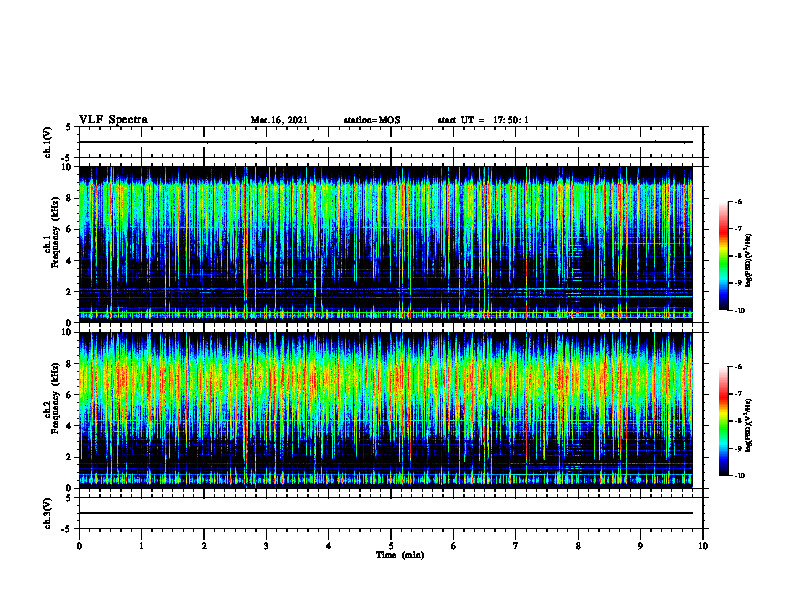Click the "VLF Spectra" title text
The image size is (792, 612).
tap(113, 120)
